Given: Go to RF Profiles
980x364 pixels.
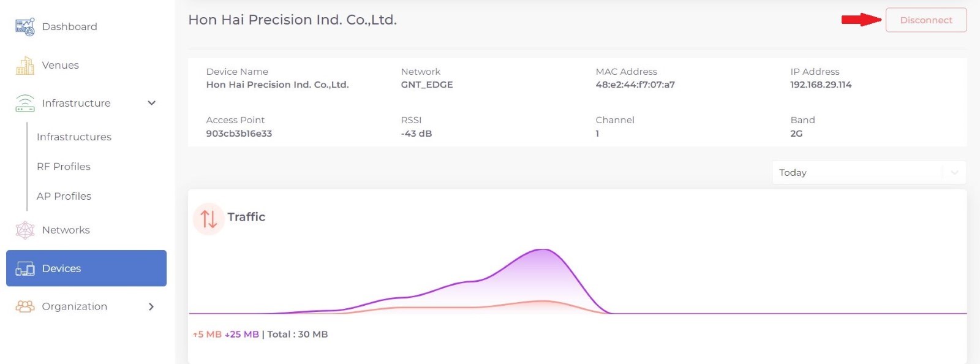Looking at the screenshot, I should point(64,167).
